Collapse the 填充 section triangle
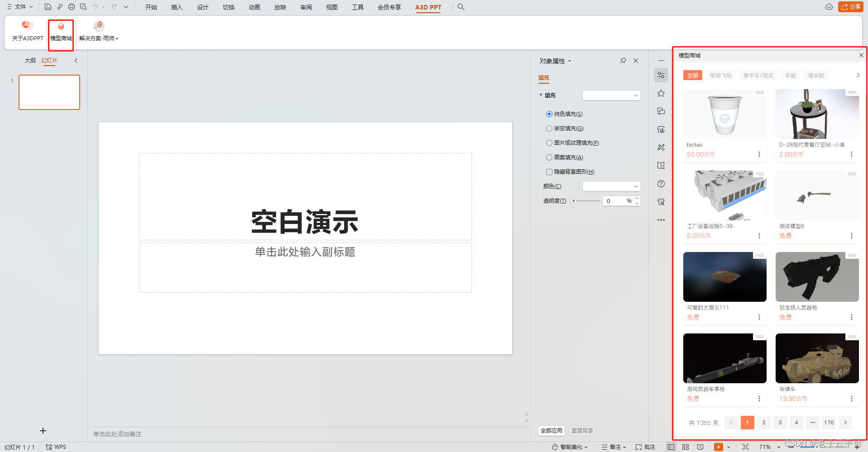Viewport: 868px width, 452px height. pyautogui.click(x=541, y=95)
